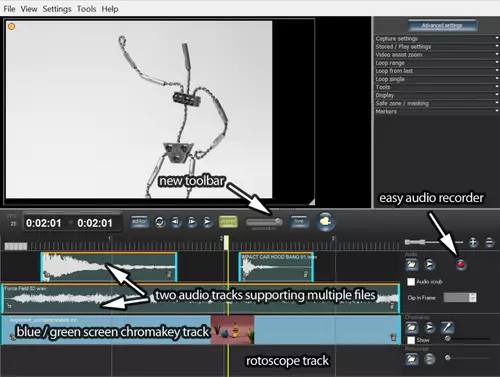500x377 pixels.
Task: Click the frame thumbnails at timeline start
Action: [16, 246]
